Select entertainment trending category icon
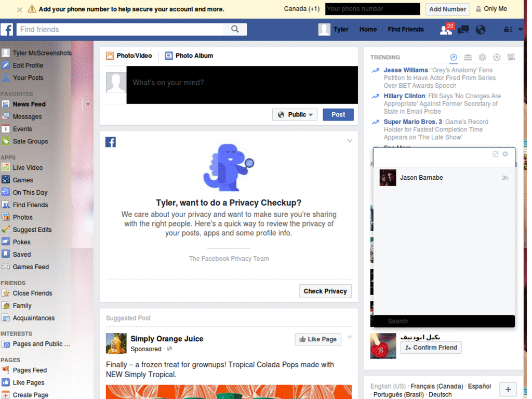The image size is (532, 399). [x=511, y=57]
